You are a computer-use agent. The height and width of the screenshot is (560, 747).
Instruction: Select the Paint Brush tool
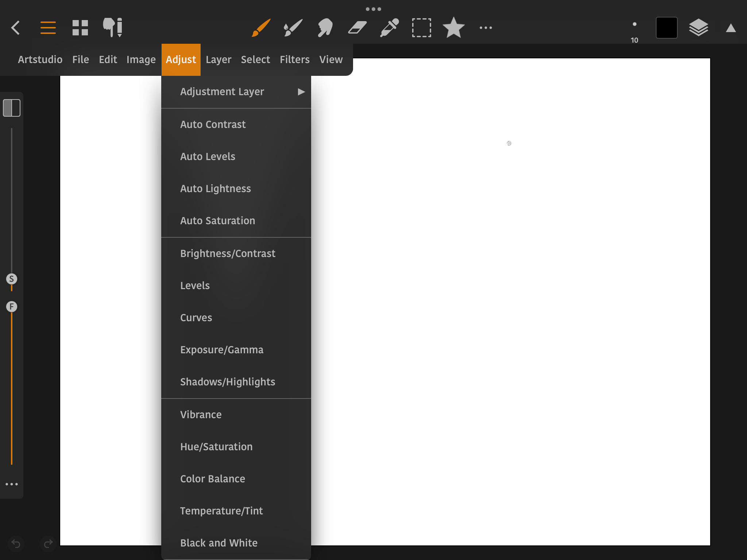click(x=261, y=28)
